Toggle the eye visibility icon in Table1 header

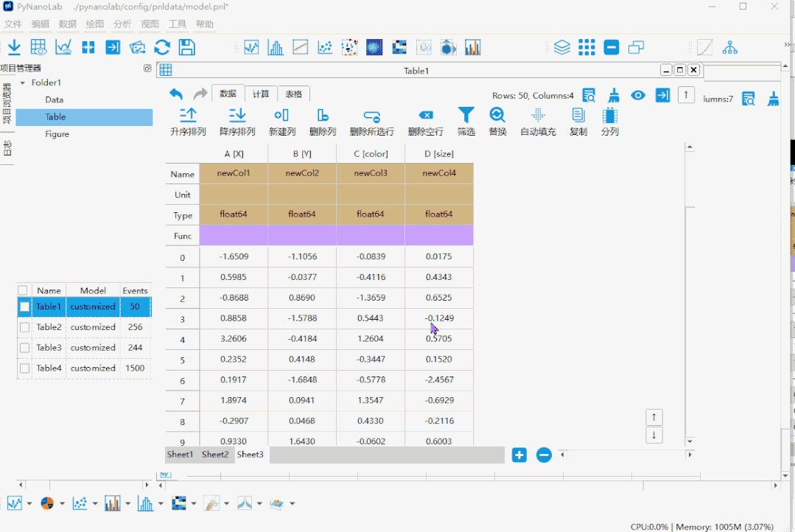[638, 95]
